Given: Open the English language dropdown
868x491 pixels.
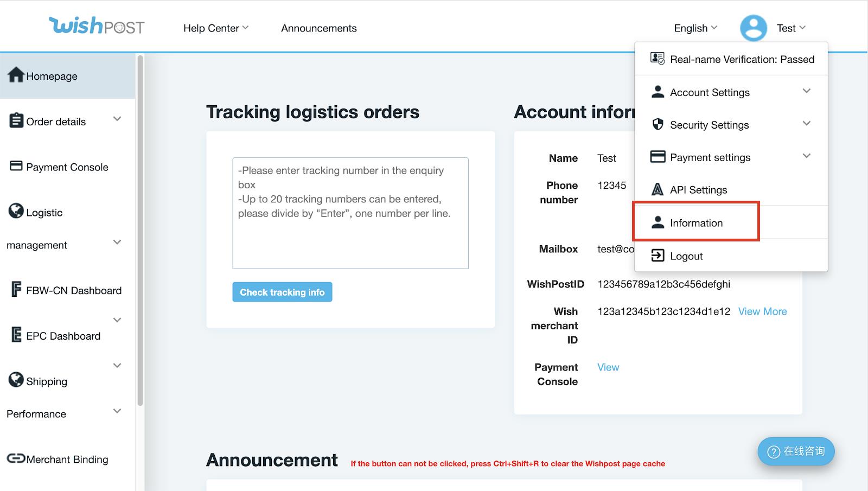Looking at the screenshot, I should [695, 28].
